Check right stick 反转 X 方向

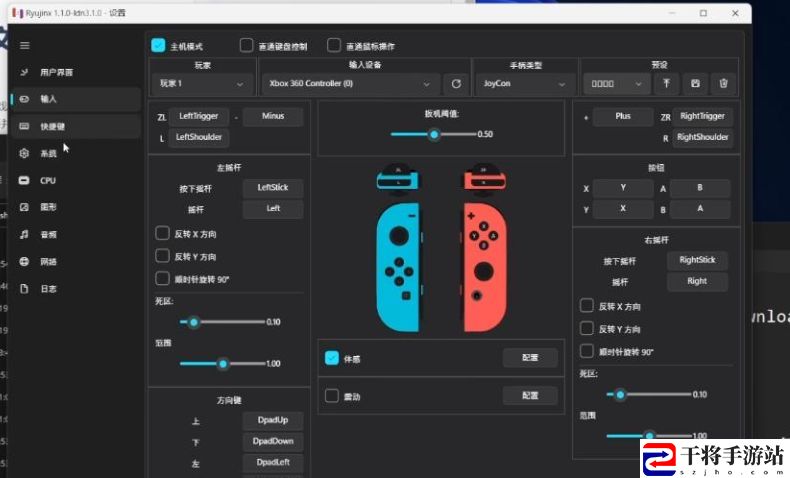[x=586, y=306]
